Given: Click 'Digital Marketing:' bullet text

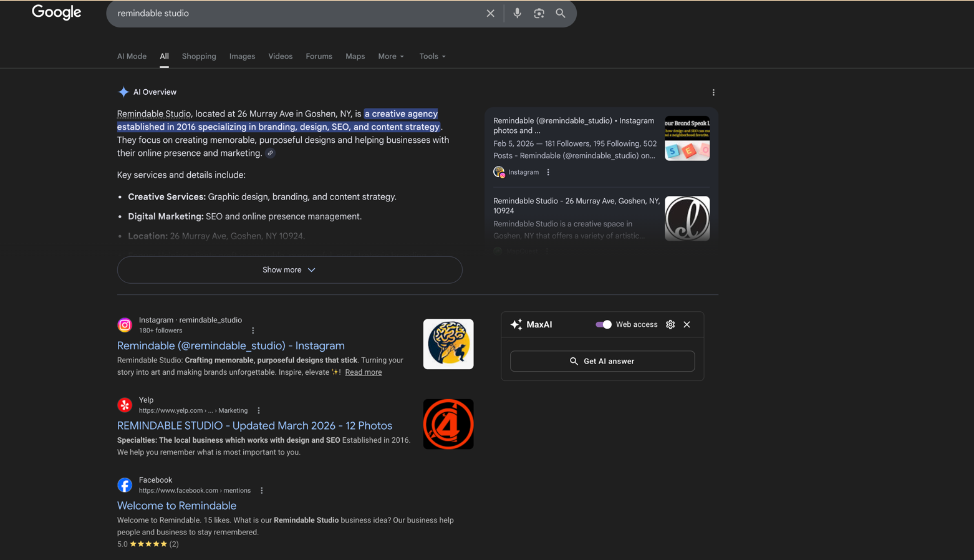Looking at the screenshot, I should point(165,216).
